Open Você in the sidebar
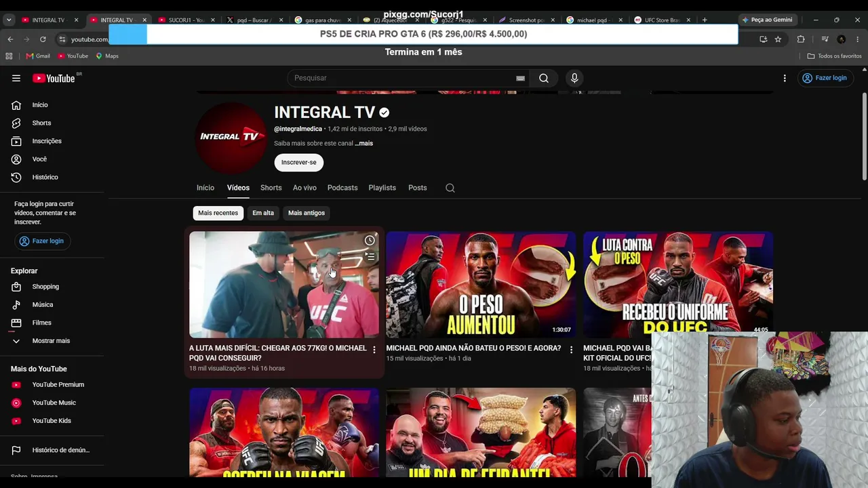 (39, 159)
